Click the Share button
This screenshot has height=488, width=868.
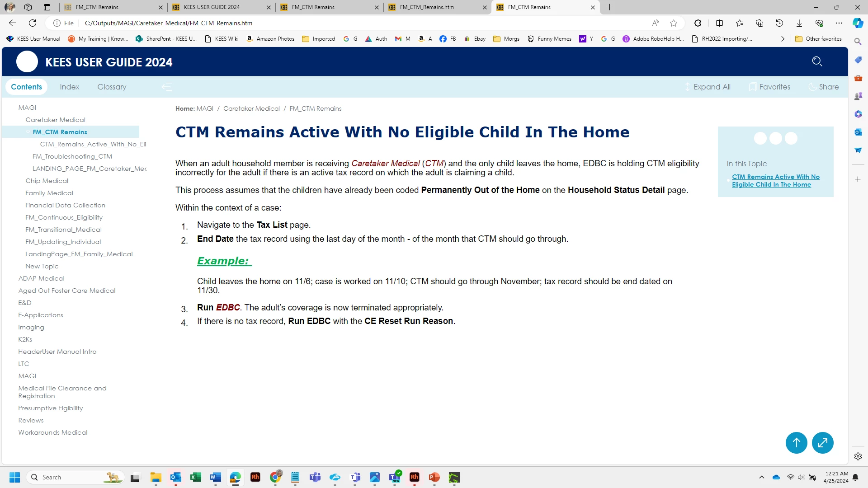(824, 87)
